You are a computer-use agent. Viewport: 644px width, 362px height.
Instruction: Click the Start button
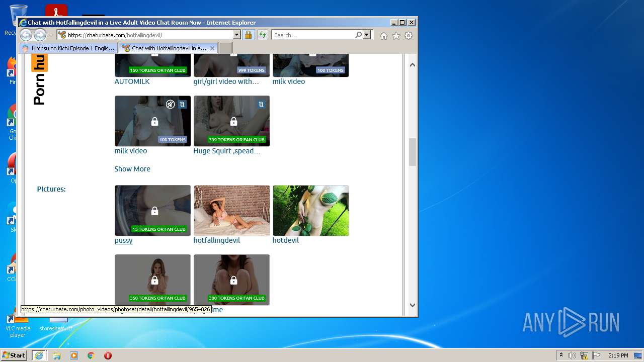click(x=14, y=355)
